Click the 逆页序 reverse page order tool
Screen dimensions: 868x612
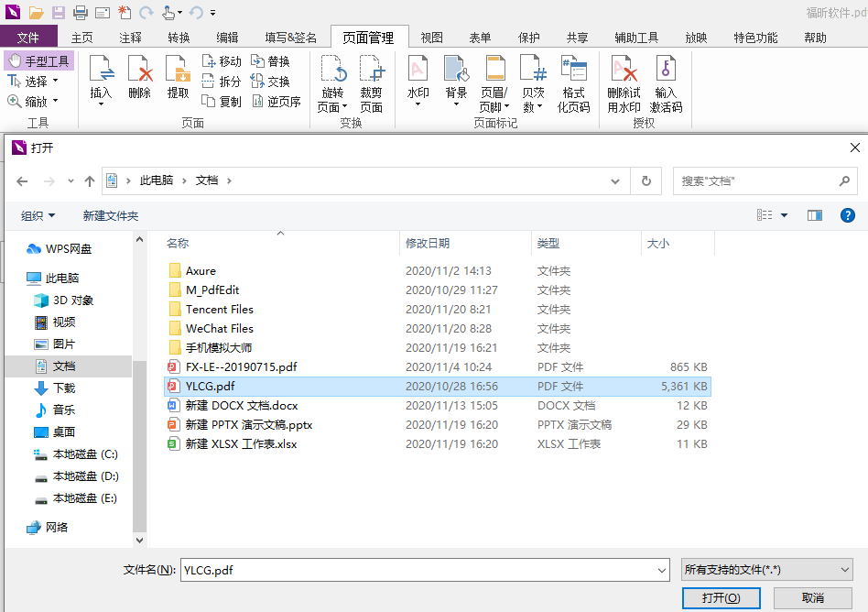tap(276, 102)
